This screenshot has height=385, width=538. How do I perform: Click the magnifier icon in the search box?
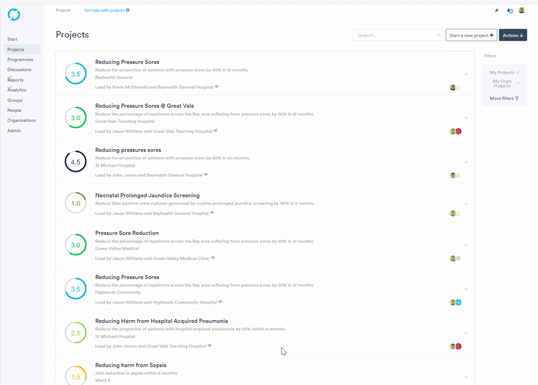(x=439, y=35)
